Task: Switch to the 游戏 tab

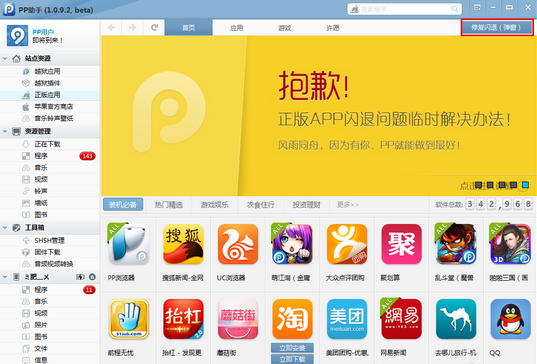Action: click(x=285, y=28)
